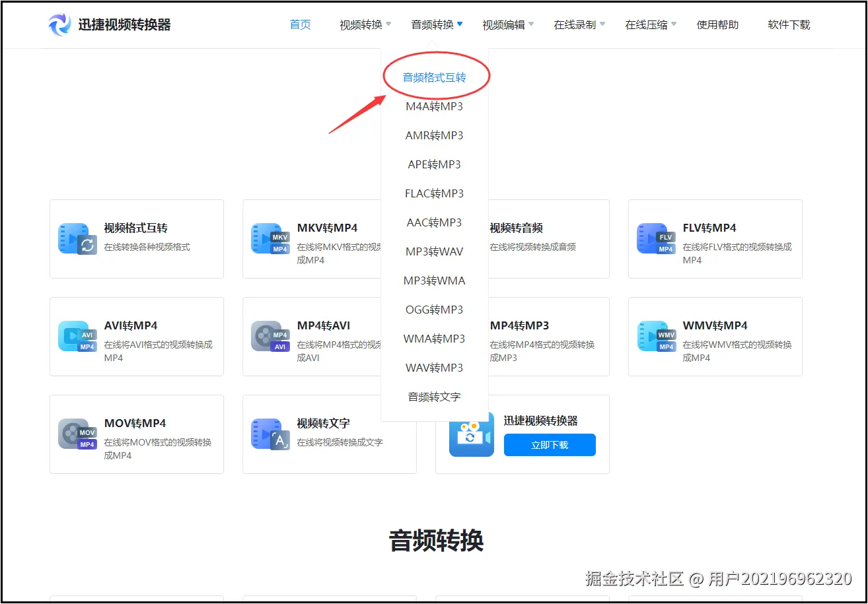This screenshot has height=604, width=868.
Task: Open the 视频转换 nav menu
Action: (361, 24)
